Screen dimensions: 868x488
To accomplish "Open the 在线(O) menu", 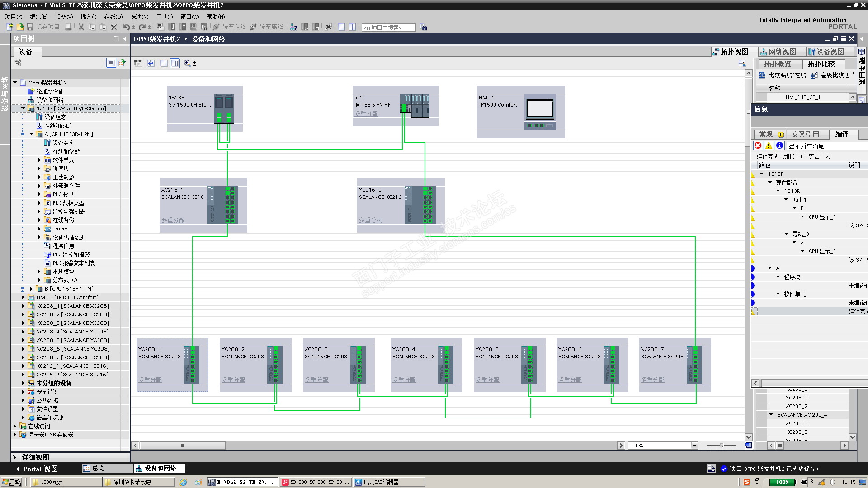I will click(x=113, y=17).
